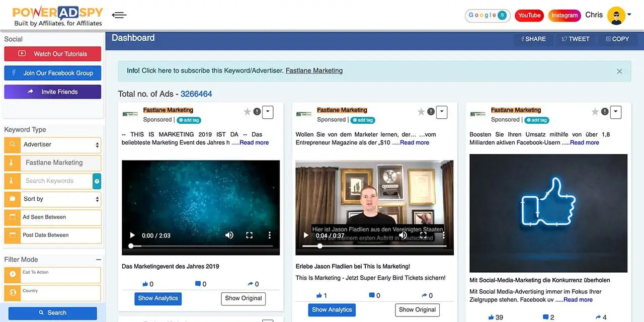Click the alert icon on first ad card
The width and height of the screenshot is (644, 322).
pos(257,112)
